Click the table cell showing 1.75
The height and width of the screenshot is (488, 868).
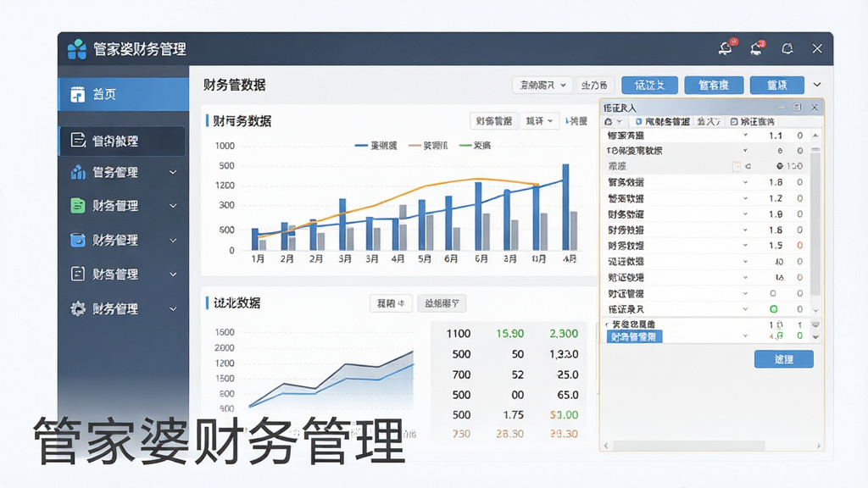click(513, 415)
